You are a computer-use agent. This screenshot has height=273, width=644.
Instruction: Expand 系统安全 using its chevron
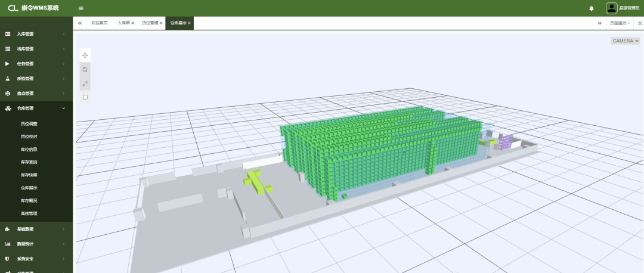[64, 259]
